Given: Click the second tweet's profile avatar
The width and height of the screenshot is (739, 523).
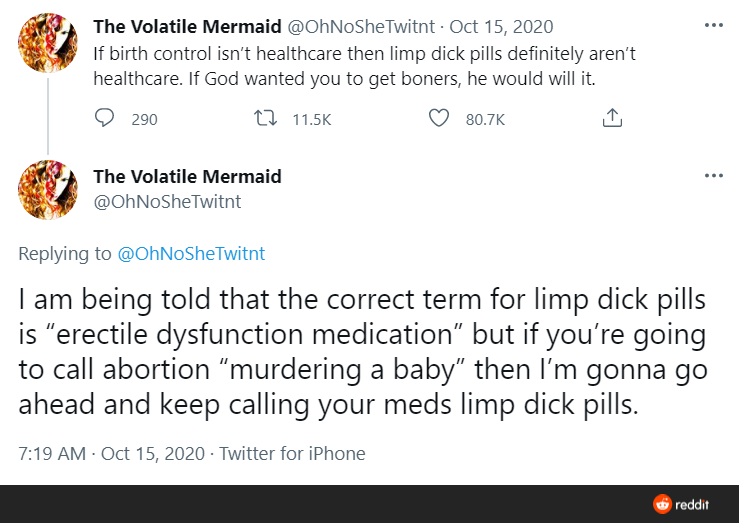Looking at the screenshot, I should (x=48, y=191).
